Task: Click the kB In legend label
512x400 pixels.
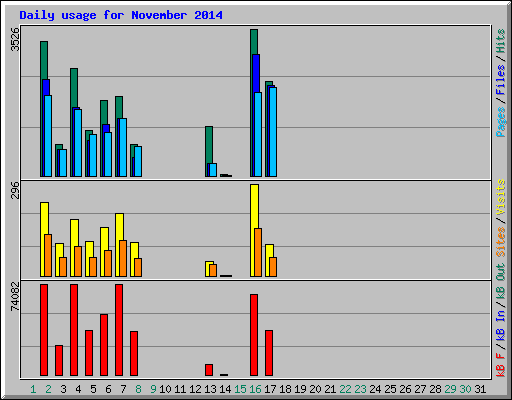Action: pyautogui.click(x=501, y=325)
